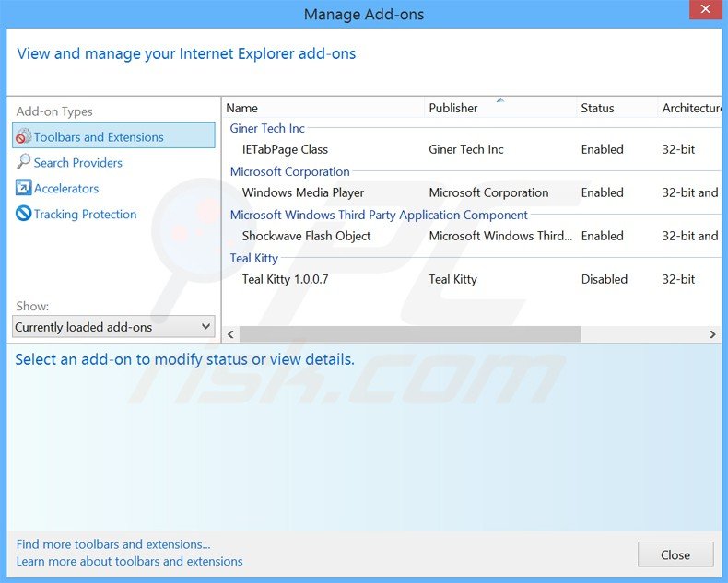Open Find more toolbars and extensions link
Viewport: 728px width, 583px height.
(x=113, y=544)
